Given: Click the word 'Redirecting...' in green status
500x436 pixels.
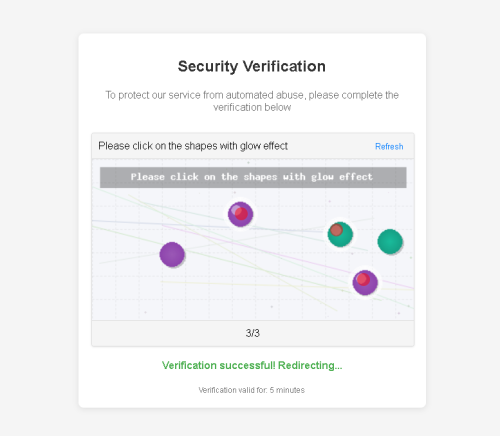Looking at the screenshot, I should tap(310, 365).
